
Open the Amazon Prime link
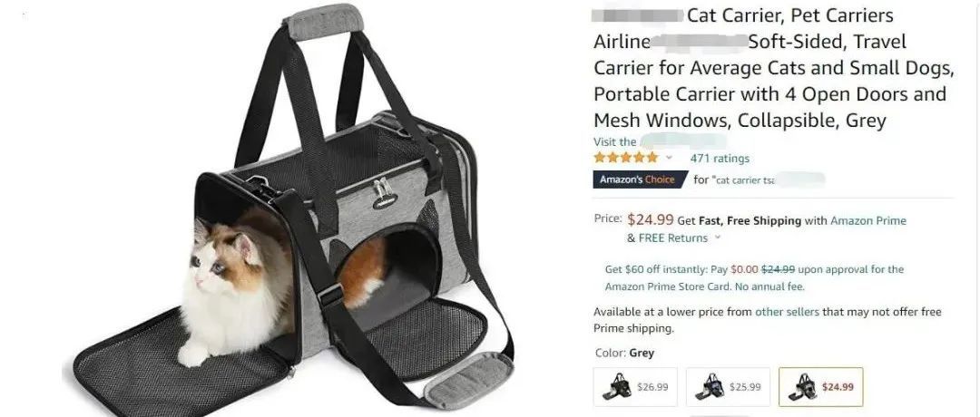click(x=868, y=220)
